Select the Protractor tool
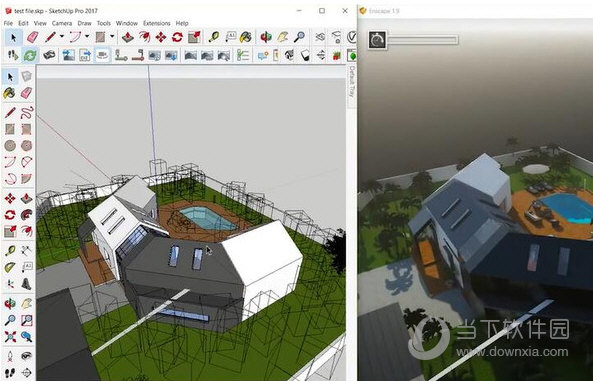Image resolution: width=593 pixels, height=381 pixels. 10,267
